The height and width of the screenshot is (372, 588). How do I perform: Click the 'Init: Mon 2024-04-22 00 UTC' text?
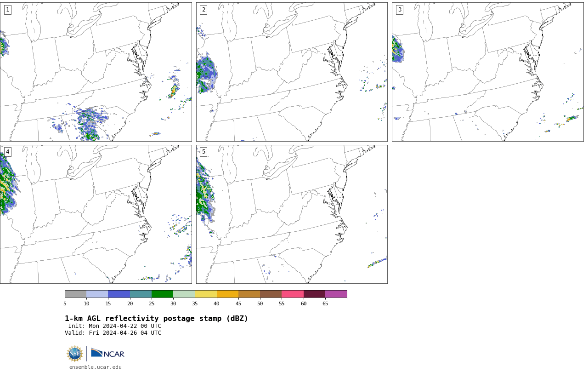tap(115, 326)
